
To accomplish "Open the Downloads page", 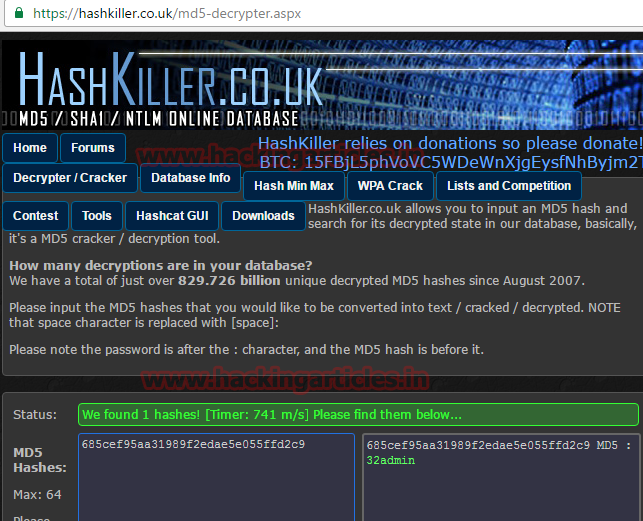I will point(263,216).
